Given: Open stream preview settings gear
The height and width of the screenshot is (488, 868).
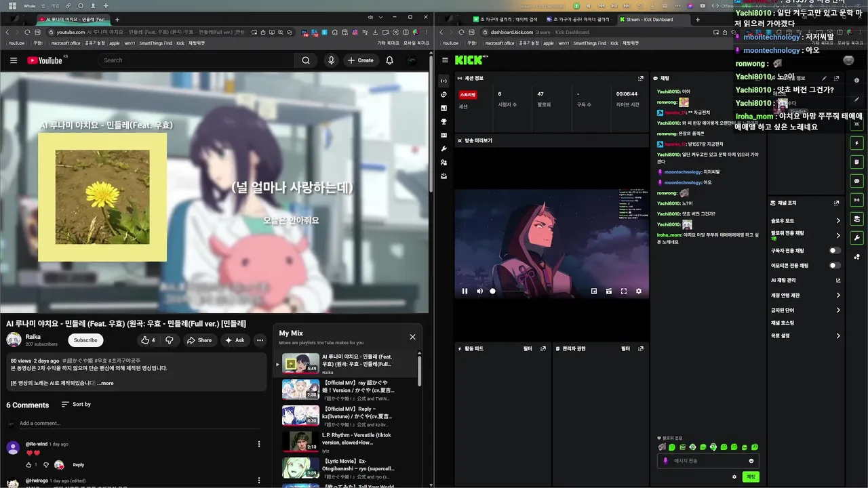Looking at the screenshot, I should (x=638, y=291).
